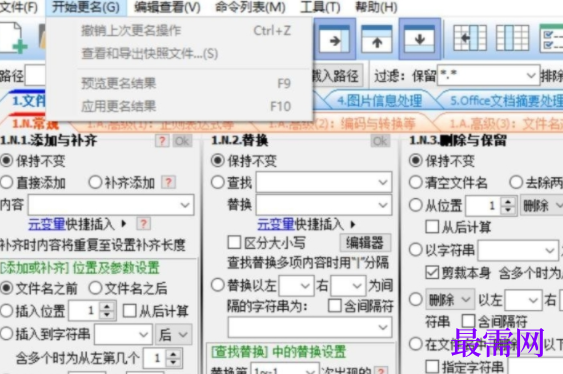Expand the 替换 combo box
563x374 pixels.
click(x=383, y=205)
